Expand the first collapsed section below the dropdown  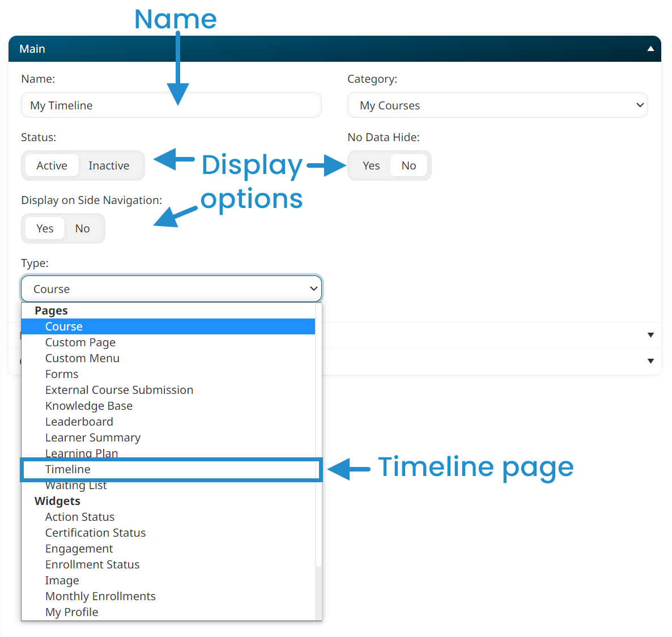point(650,336)
